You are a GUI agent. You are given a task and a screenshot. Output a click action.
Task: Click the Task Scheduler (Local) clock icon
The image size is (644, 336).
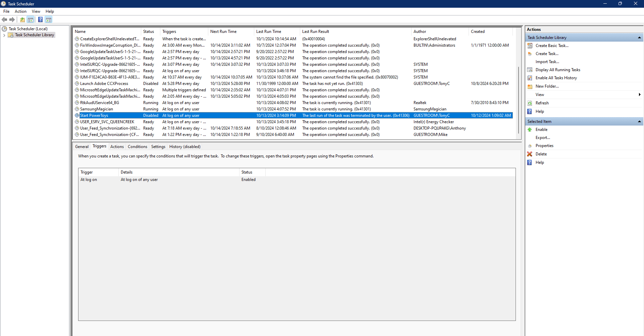(5, 29)
